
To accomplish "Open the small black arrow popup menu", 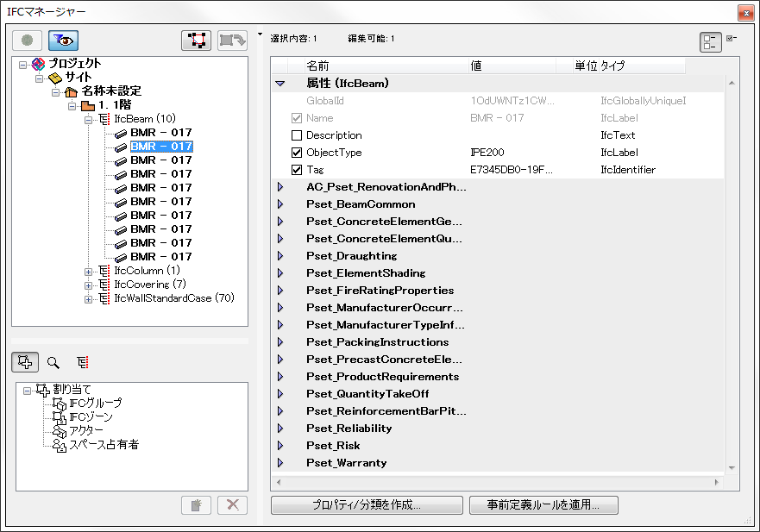I will pyautogui.click(x=261, y=34).
